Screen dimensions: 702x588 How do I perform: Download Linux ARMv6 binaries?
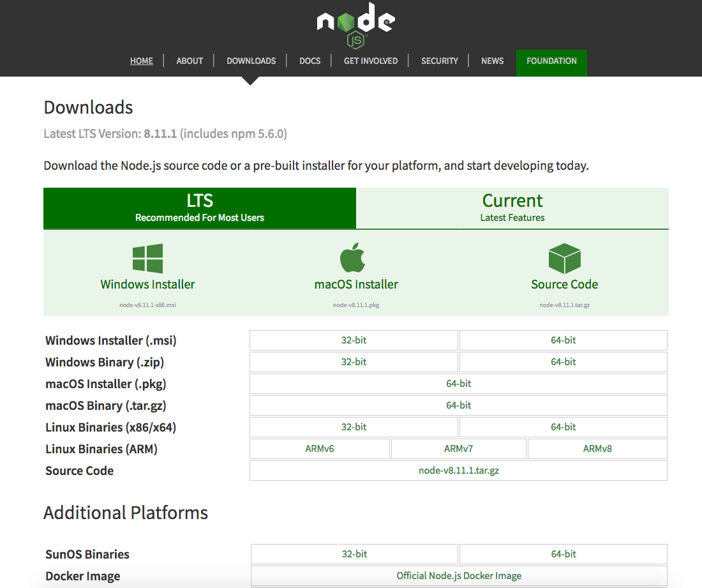point(320,449)
